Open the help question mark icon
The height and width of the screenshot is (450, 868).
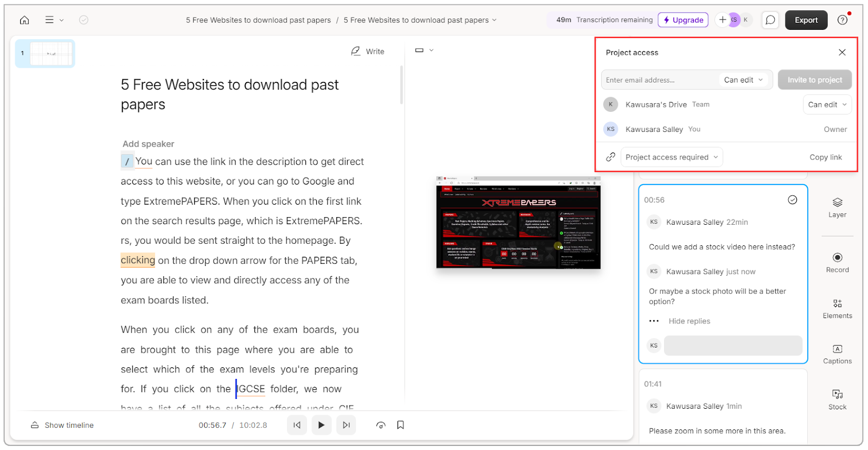click(843, 20)
